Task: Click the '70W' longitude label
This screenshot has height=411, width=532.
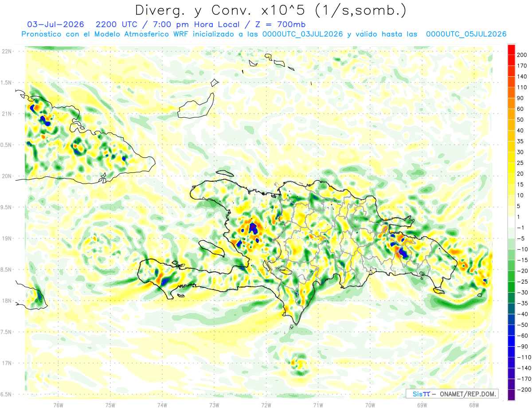Action: (x=370, y=404)
